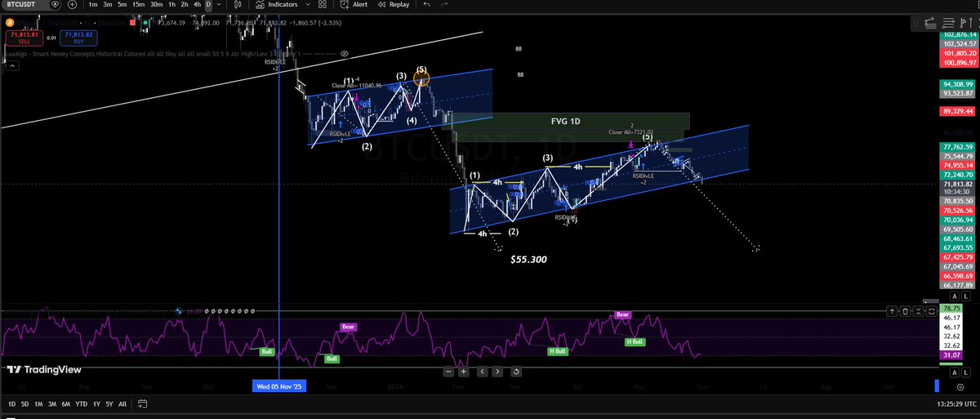The height and width of the screenshot is (419, 980).
Task: Select the 5D date range
Action: tap(24, 404)
